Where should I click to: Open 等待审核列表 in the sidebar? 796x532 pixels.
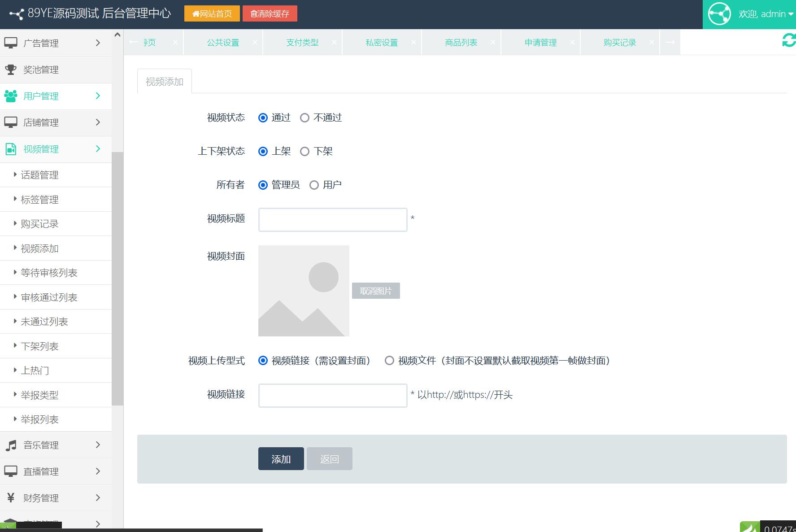(49, 273)
